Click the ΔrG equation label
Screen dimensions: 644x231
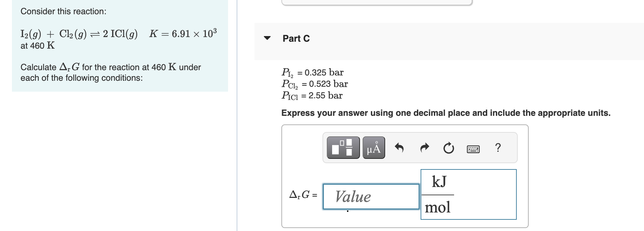(x=303, y=195)
